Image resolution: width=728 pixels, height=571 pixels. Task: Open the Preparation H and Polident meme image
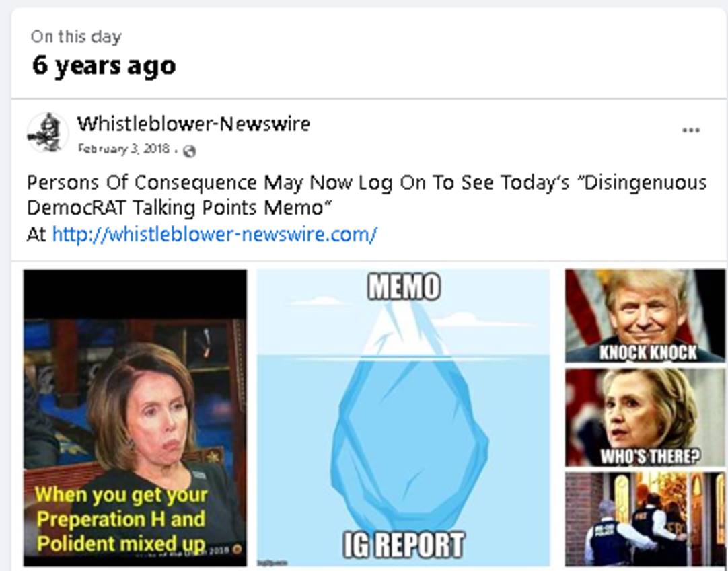tap(135, 418)
